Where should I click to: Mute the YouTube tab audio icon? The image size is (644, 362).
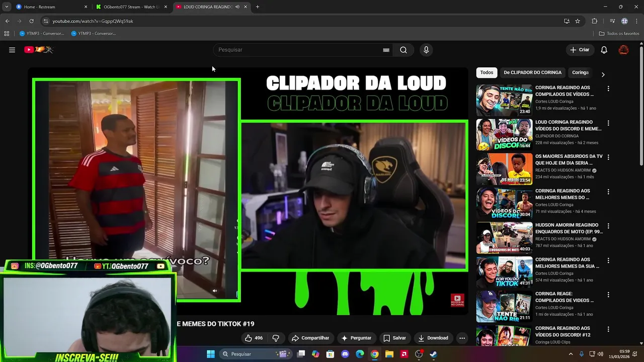click(x=237, y=7)
